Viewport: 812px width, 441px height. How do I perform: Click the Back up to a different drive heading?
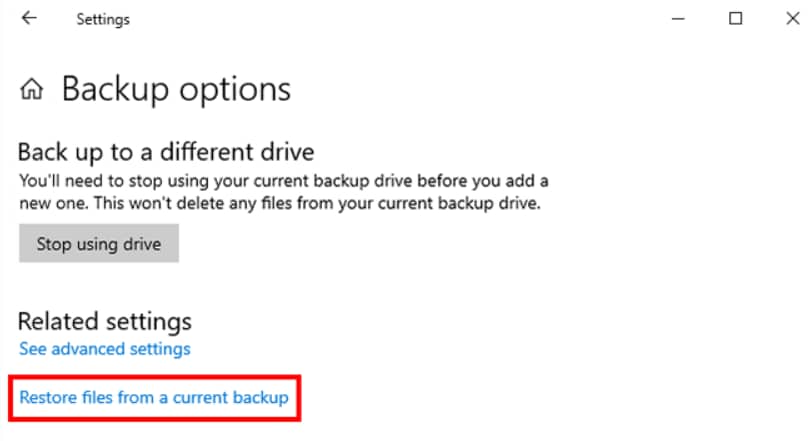coord(166,152)
